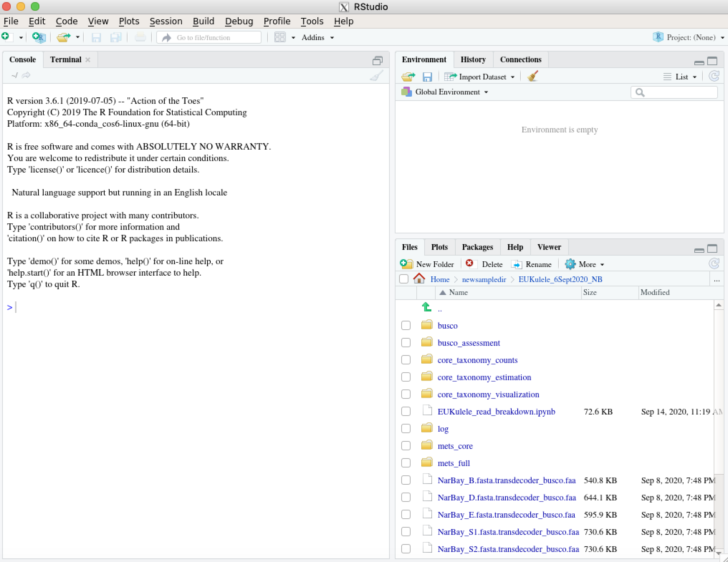Click the Delete icon in Files panel
Screen dimensions: 728x562
click(x=470, y=264)
